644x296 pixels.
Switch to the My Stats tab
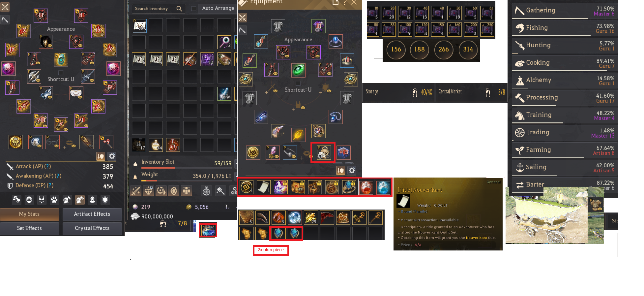pyautogui.click(x=30, y=214)
